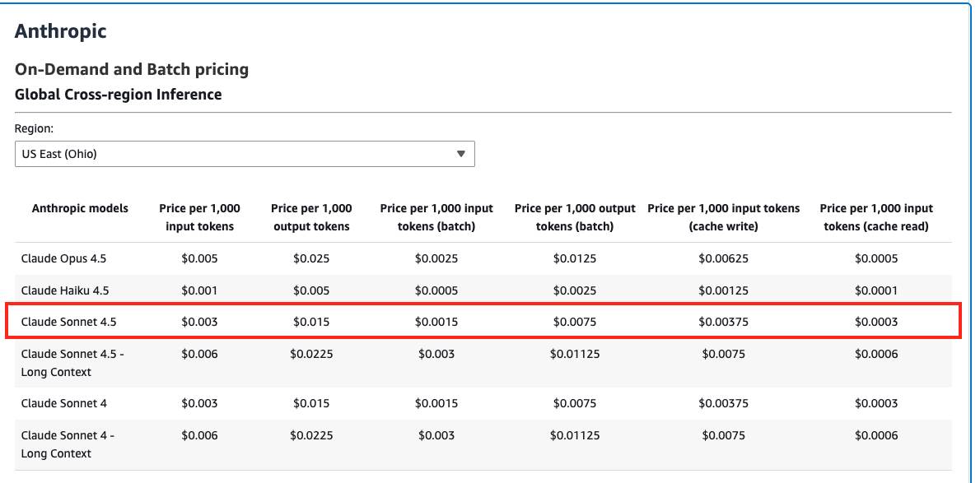
Task: Click the Claude Opus 4.5 model name
Action: point(63,258)
